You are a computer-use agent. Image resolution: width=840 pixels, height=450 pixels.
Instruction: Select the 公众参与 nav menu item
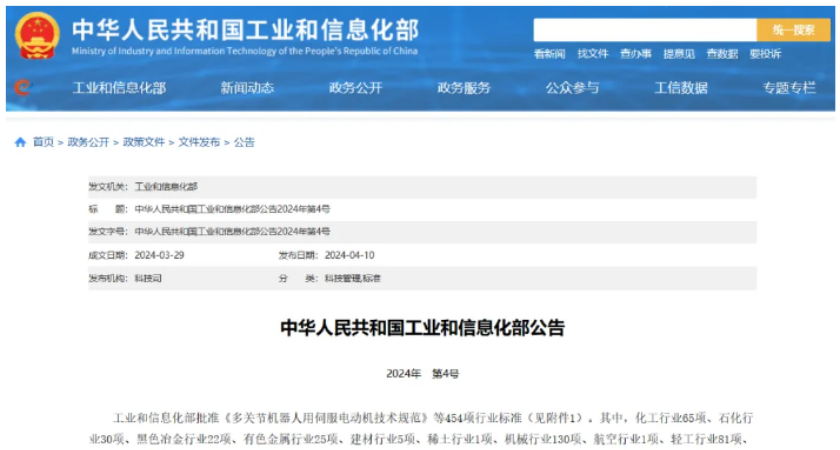tap(572, 88)
